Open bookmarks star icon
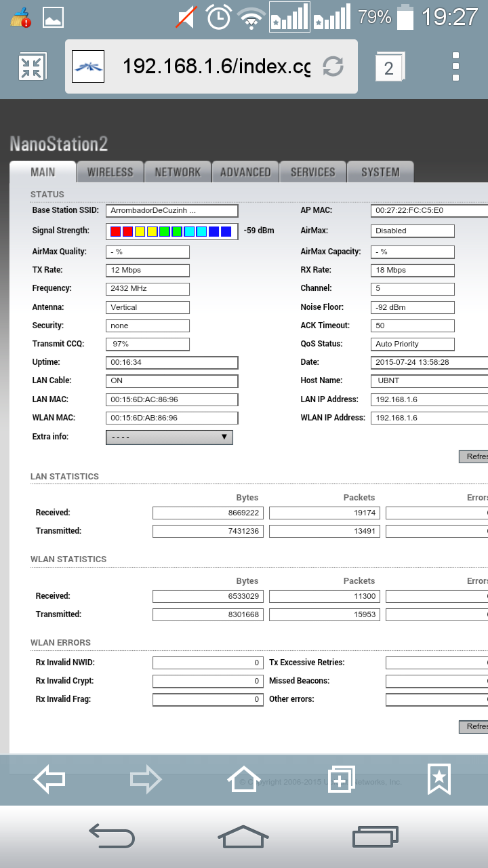488x868 pixels. [439, 779]
